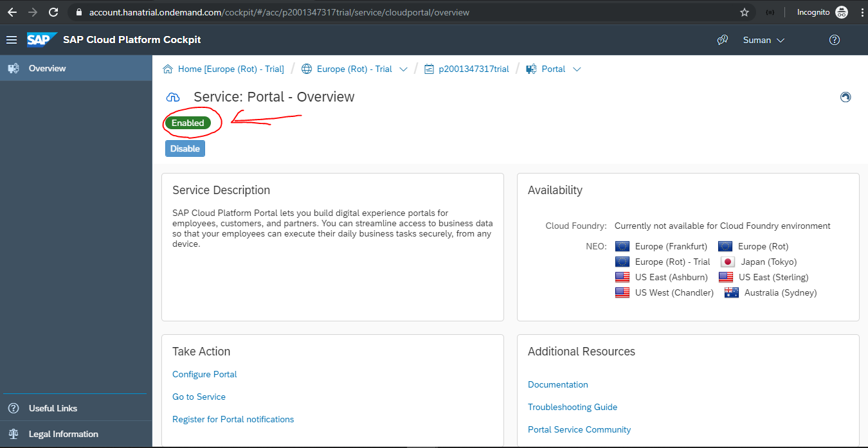Click the Useful Links question icon
The height and width of the screenshot is (448, 868).
[x=13, y=408]
